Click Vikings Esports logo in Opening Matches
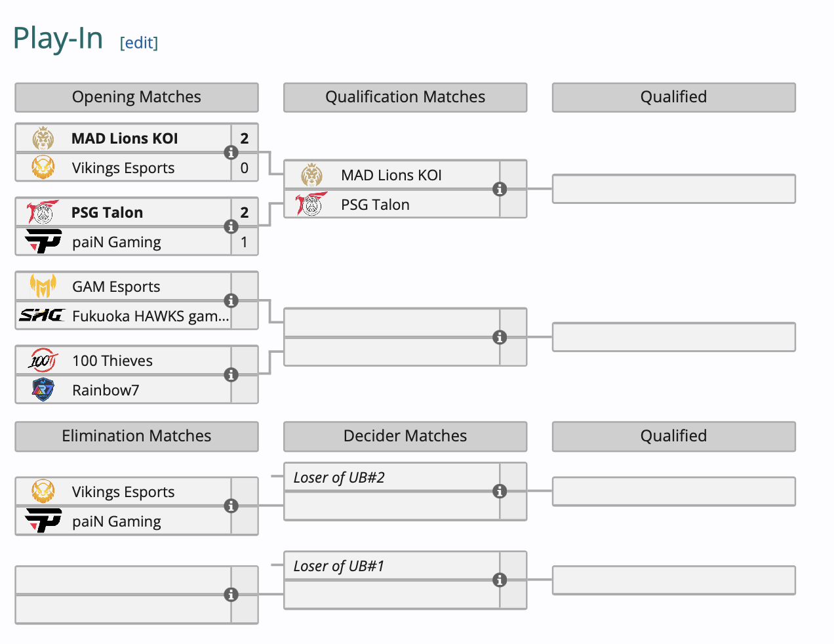This screenshot has width=834, height=644. (43, 168)
